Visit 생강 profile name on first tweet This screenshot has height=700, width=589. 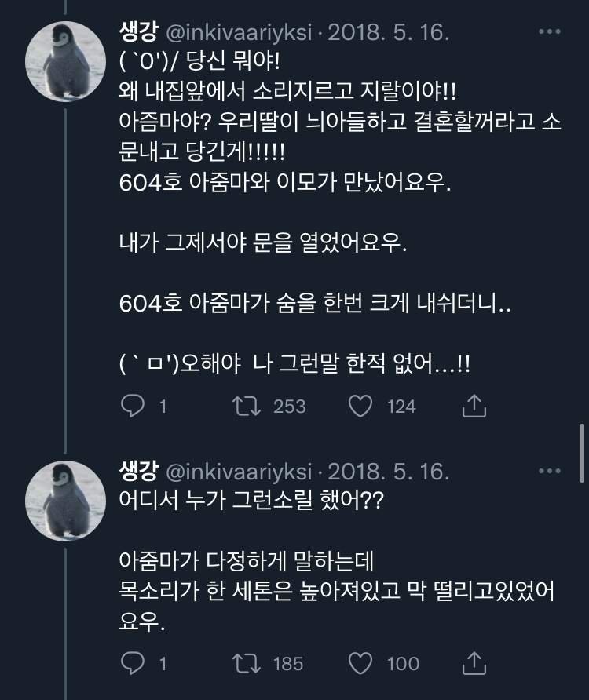[137, 32]
